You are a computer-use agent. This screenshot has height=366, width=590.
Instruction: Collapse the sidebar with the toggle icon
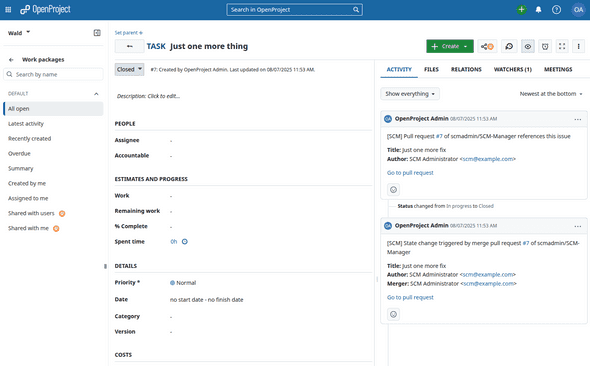tap(97, 33)
